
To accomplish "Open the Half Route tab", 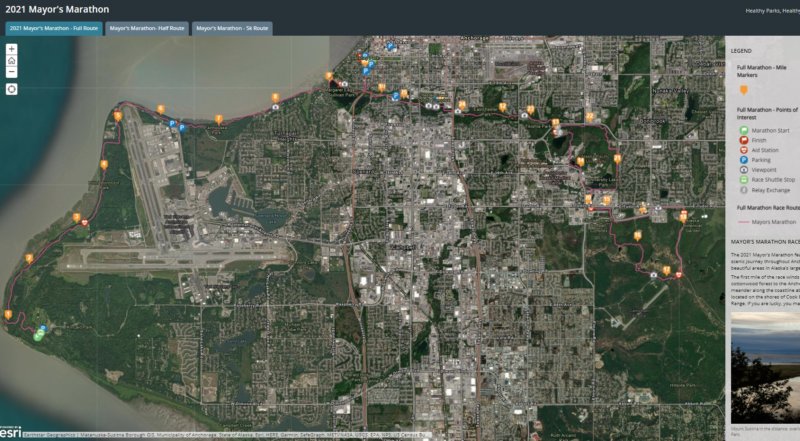I will point(146,29).
